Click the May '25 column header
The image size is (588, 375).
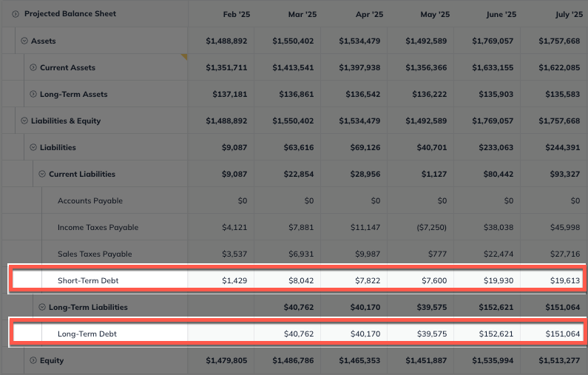click(435, 14)
